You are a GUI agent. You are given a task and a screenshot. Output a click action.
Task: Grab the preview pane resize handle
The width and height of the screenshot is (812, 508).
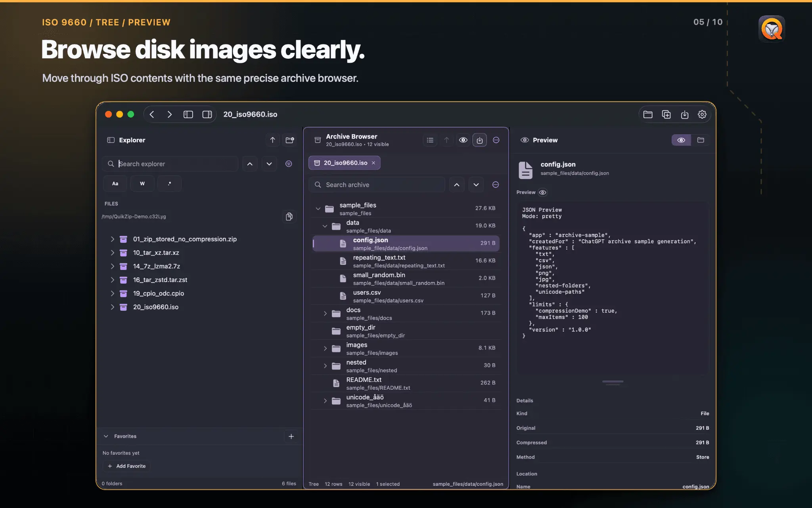coord(613,382)
